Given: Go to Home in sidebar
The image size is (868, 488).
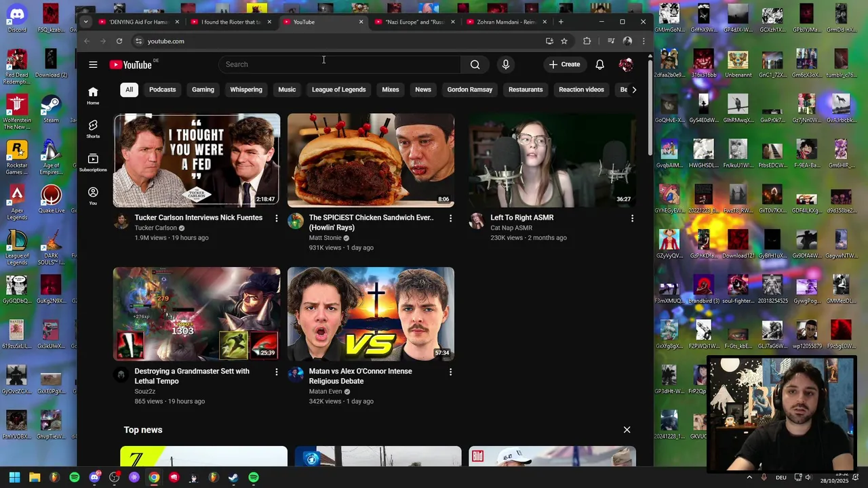Looking at the screenshot, I should point(93,96).
